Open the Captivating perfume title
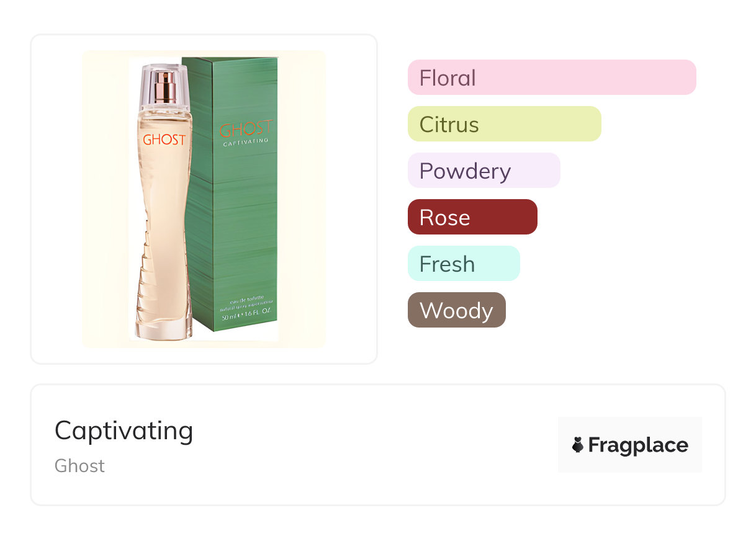This screenshot has width=756, height=536. coord(124,431)
